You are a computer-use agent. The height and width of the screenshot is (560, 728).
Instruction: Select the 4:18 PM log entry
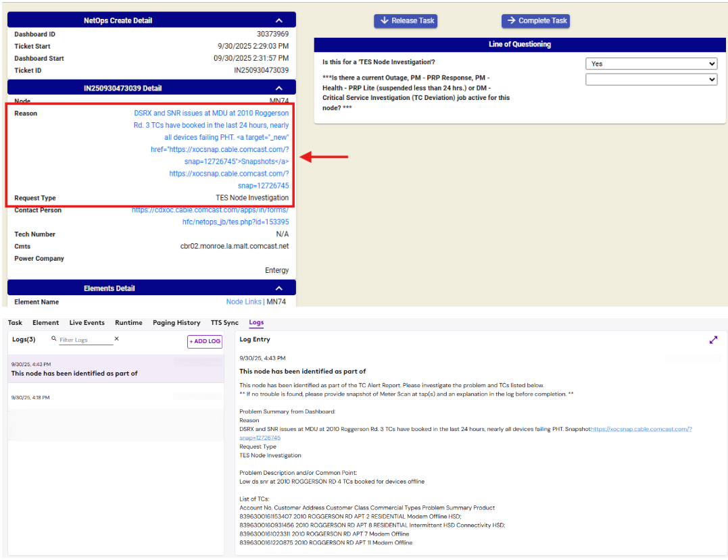pyautogui.click(x=115, y=398)
